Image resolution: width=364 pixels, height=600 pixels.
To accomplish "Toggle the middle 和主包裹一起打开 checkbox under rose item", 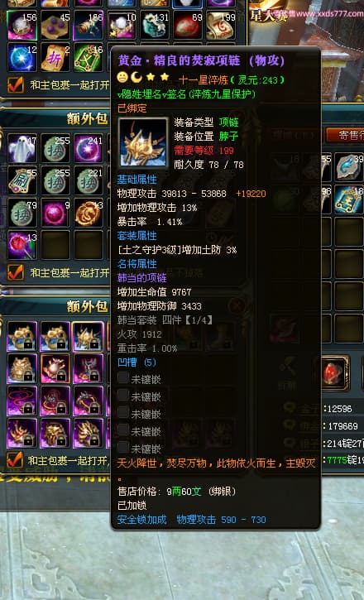I will 16,272.
